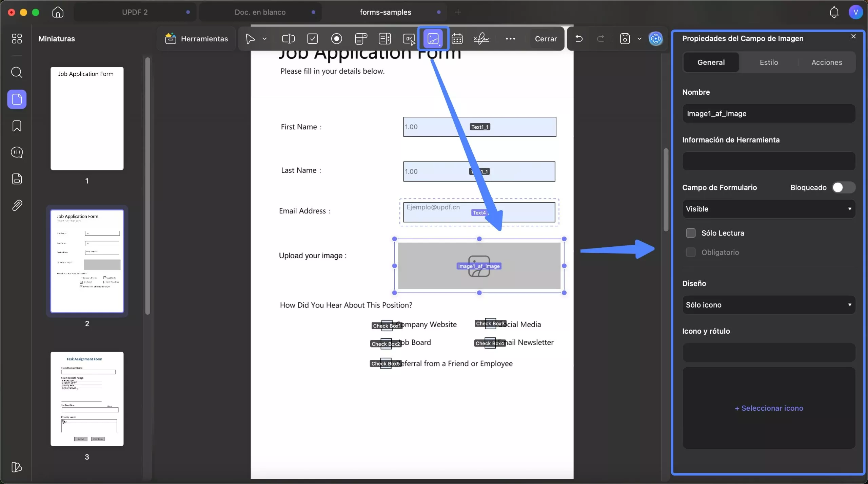Click the Información de Herramienta input field
This screenshot has height=484, width=868.
(x=769, y=161)
